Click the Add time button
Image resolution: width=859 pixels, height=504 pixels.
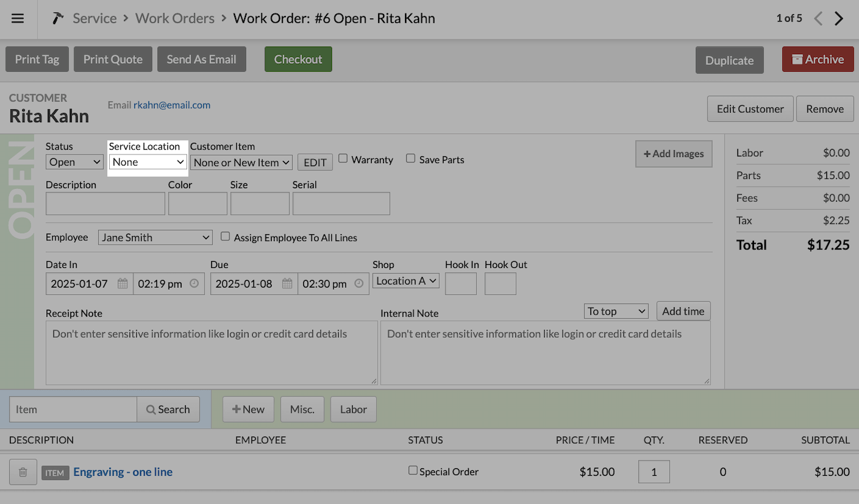(x=684, y=311)
